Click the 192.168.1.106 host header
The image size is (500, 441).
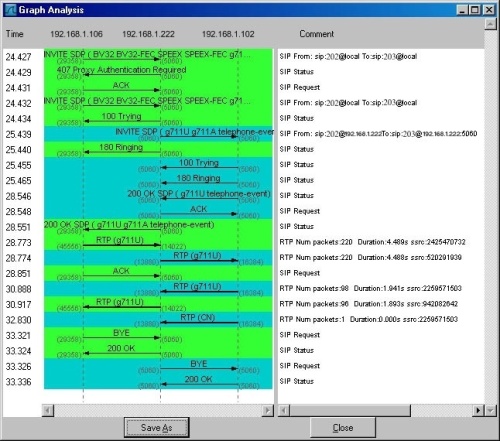coord(76,34)
